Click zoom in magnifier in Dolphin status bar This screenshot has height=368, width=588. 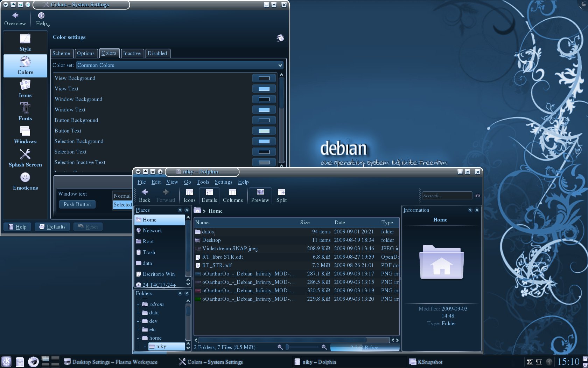coord(324,347)
